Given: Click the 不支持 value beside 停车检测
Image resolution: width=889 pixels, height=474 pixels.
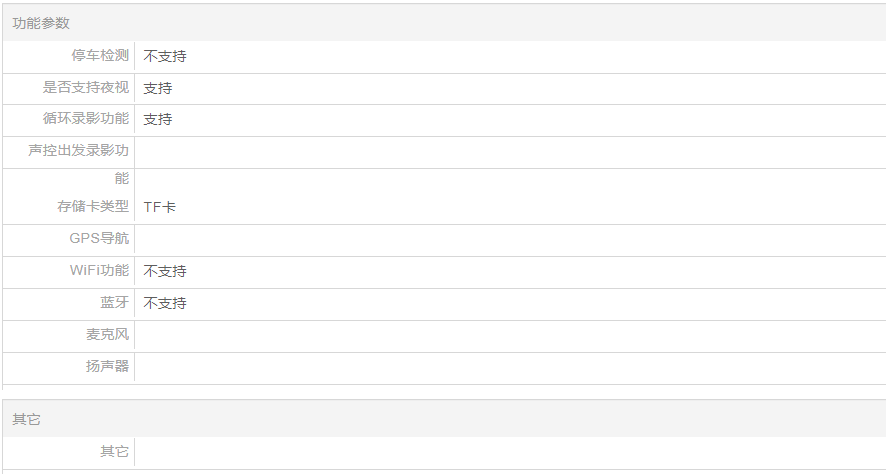Looking at the screenshot, I should coord(165,56).
